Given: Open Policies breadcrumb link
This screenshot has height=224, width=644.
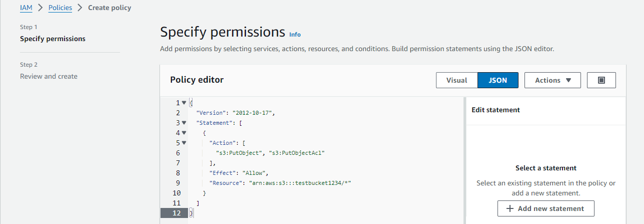Looking at the screenshot, I should click(60, 8).
